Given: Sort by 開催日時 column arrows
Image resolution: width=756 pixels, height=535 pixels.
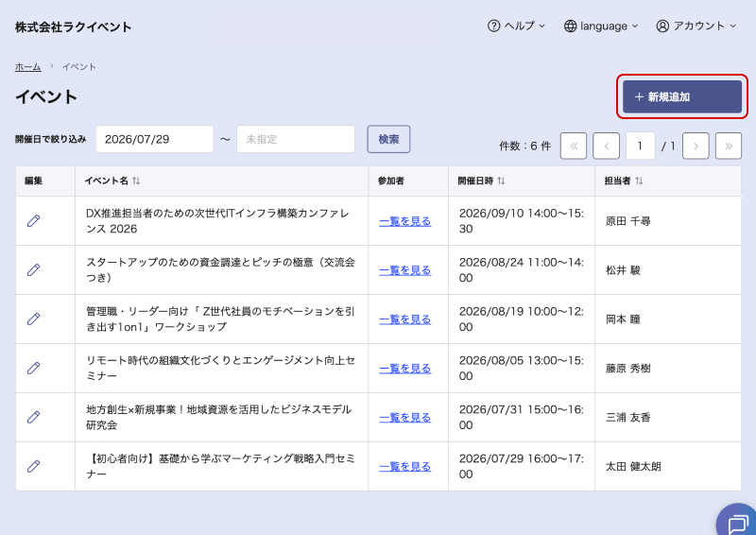Looking at the screenshot, I should (502, 181).
